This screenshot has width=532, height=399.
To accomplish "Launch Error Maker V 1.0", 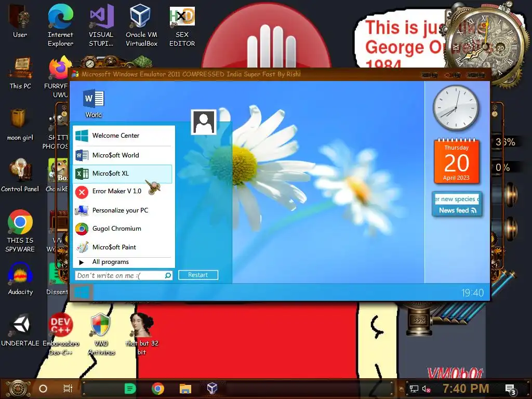I will 123,192.
